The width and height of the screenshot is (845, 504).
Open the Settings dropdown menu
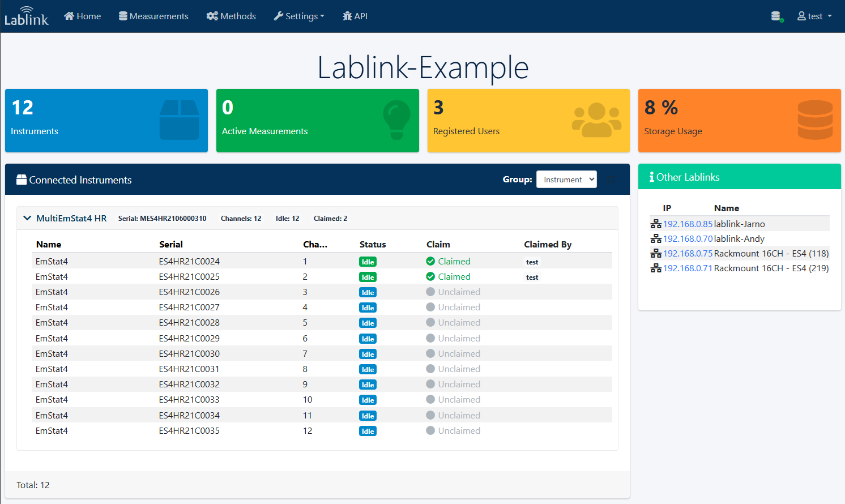[x=299, y=16]
